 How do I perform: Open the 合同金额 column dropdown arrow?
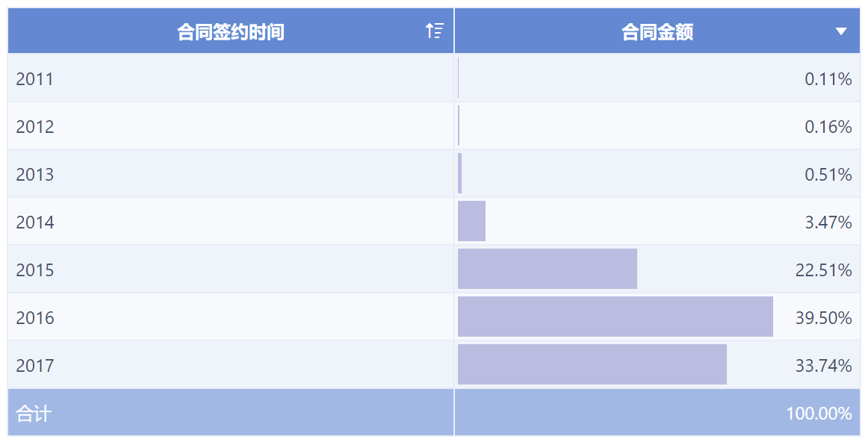tap(841, 31)
